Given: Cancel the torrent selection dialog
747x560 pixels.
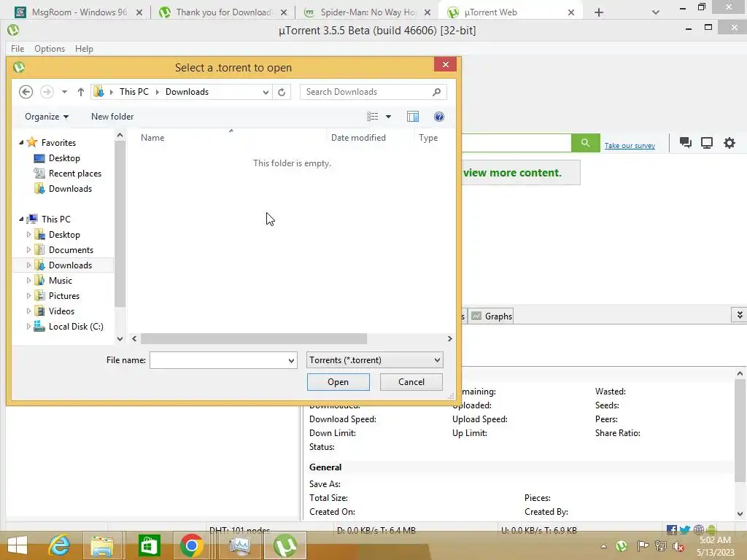Looking at the screenshot, I should (x=411, y=382).
